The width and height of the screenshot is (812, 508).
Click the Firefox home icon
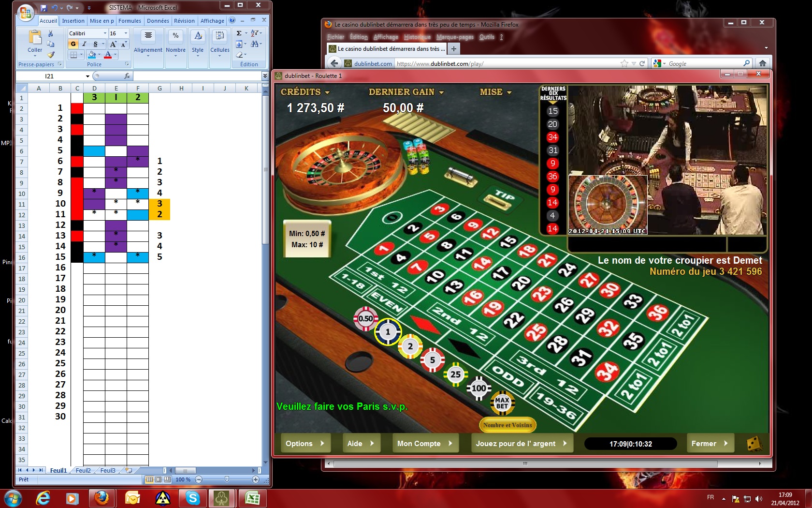click(x=763, y=63)
